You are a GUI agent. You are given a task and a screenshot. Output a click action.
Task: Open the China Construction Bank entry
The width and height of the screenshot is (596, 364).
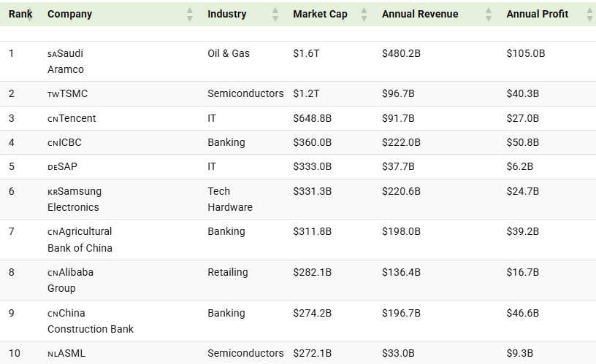pos(91,321)
